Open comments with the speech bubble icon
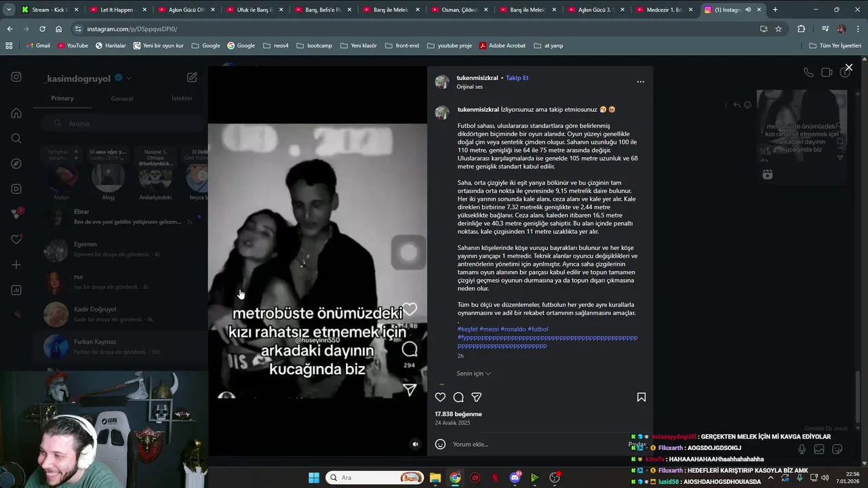The image size is (868, 488). 458,397
